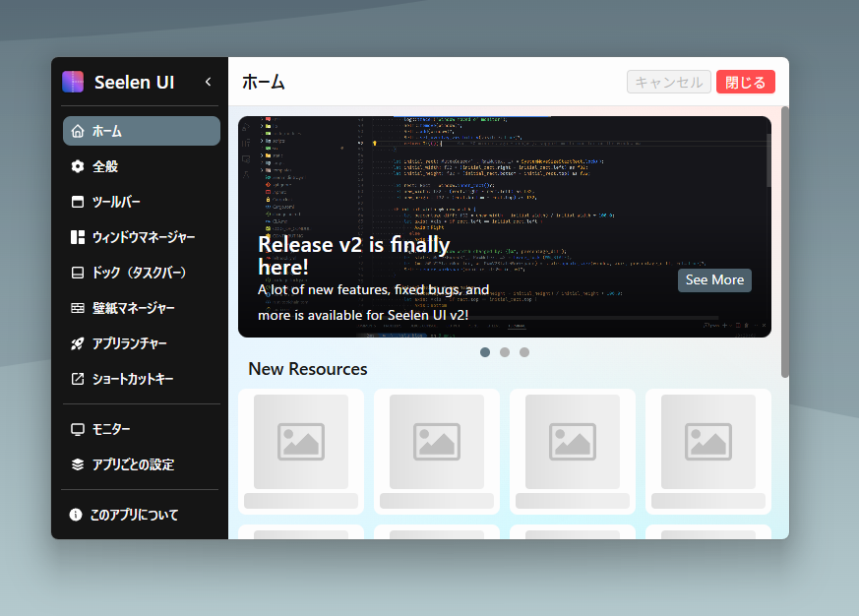The width and height of the screenshot is (859, 616).
Task: Click the モニター label text
Action: click(x=111, y=429)
